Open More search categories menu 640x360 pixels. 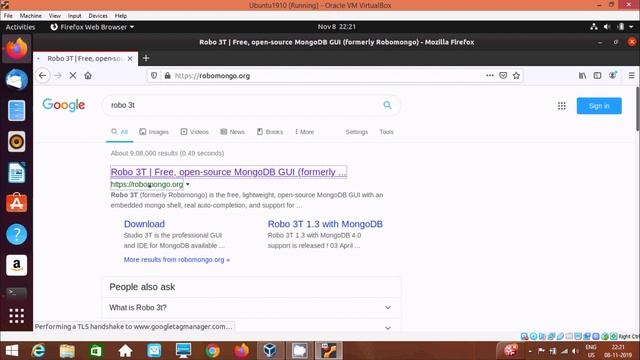[x=304, y=132]
